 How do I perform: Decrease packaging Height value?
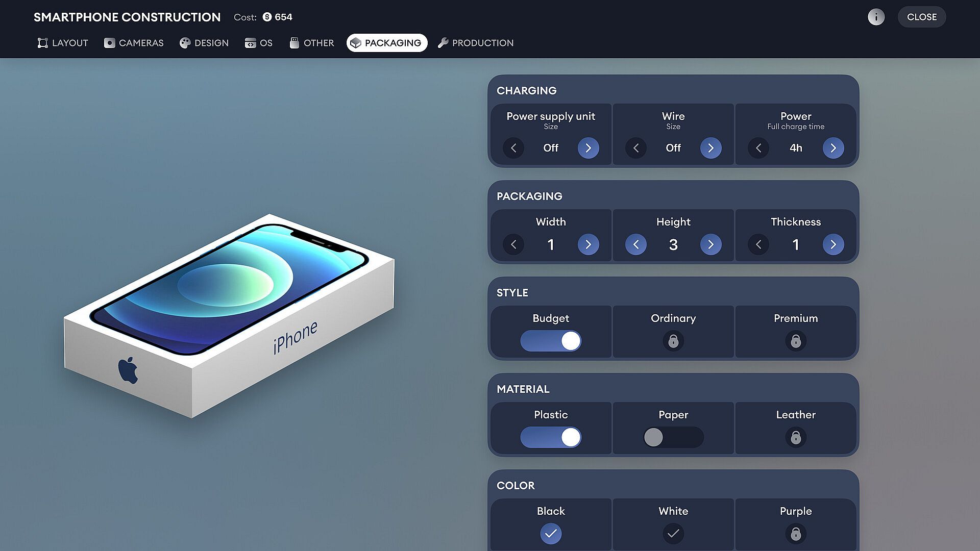point(635,244)
